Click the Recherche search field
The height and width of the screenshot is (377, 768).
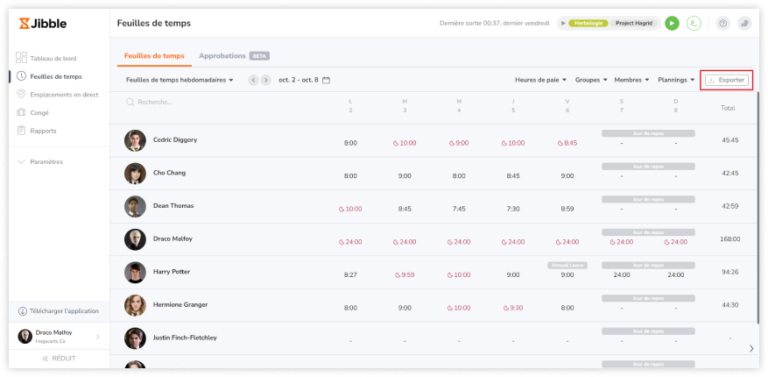[149, 102]
